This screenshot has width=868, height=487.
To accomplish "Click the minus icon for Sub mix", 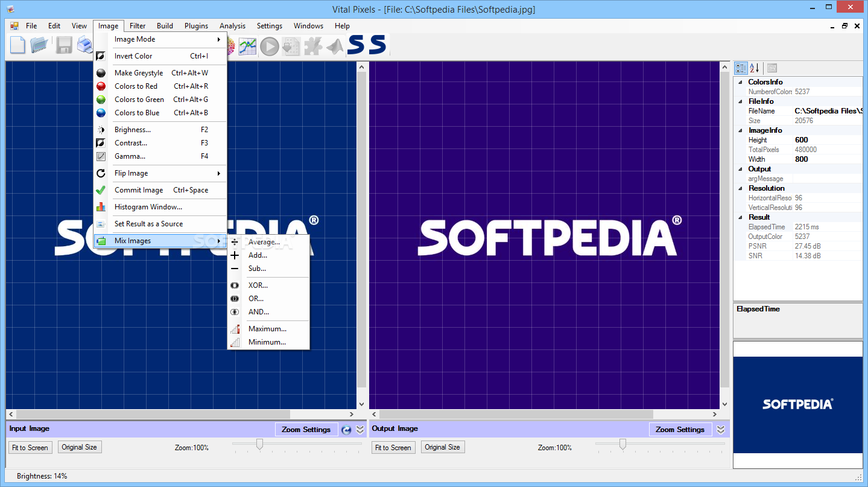I will pyautogui.click(x=235, y=269).
